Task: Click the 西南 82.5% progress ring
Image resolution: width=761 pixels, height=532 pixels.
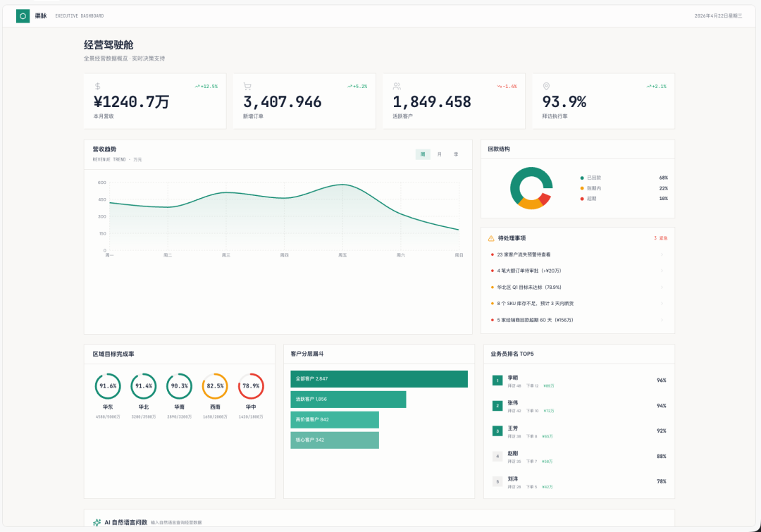Action: pyautogui.click(x=215, y=386)
